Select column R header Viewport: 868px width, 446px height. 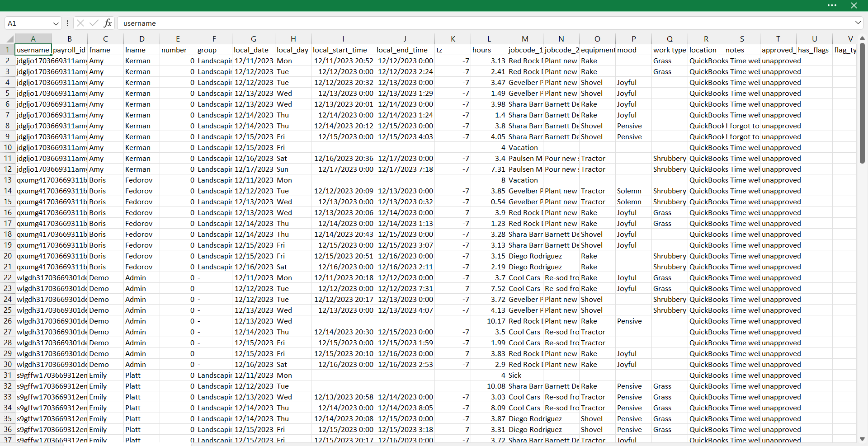pyautogui.click(x=706, y=39)
